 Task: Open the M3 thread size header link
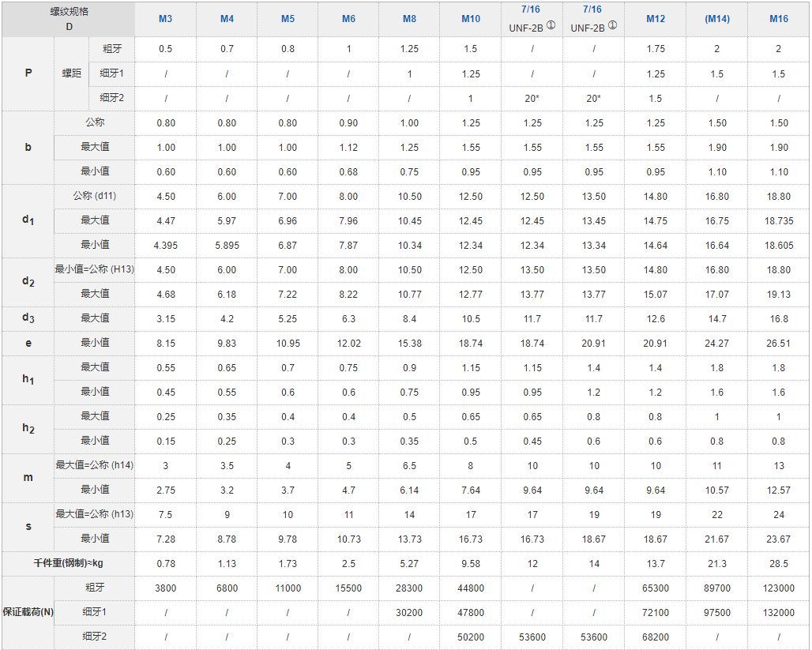click(165, 19)
